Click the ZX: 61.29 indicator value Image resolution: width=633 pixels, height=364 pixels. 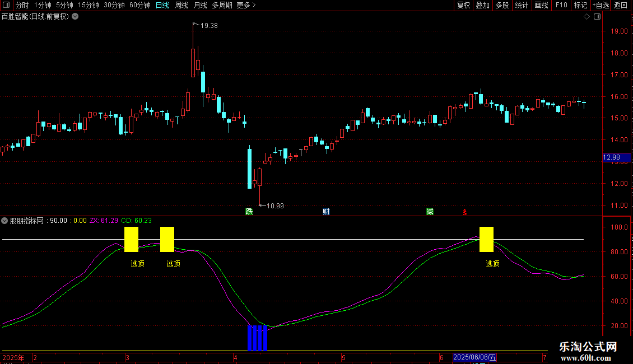pos(104,221)
